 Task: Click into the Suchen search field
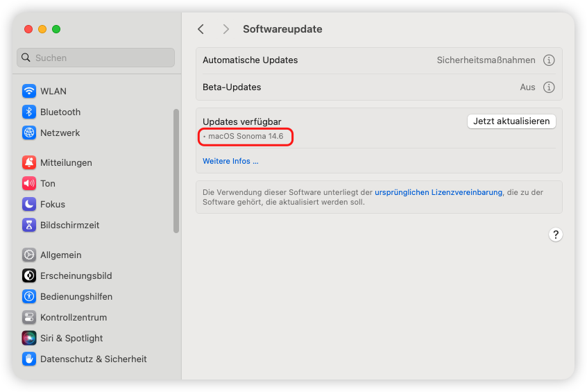(x=96, y=58)
